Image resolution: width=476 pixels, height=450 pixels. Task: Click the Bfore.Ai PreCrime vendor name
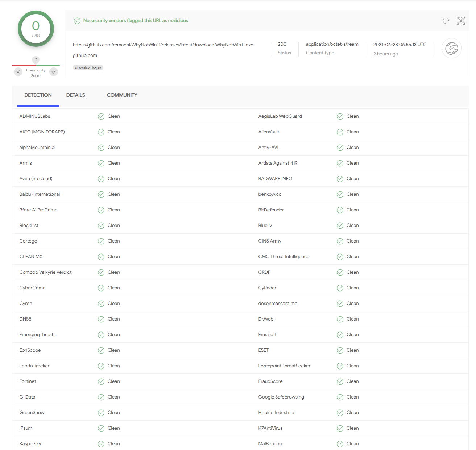(x=38, y=210)
